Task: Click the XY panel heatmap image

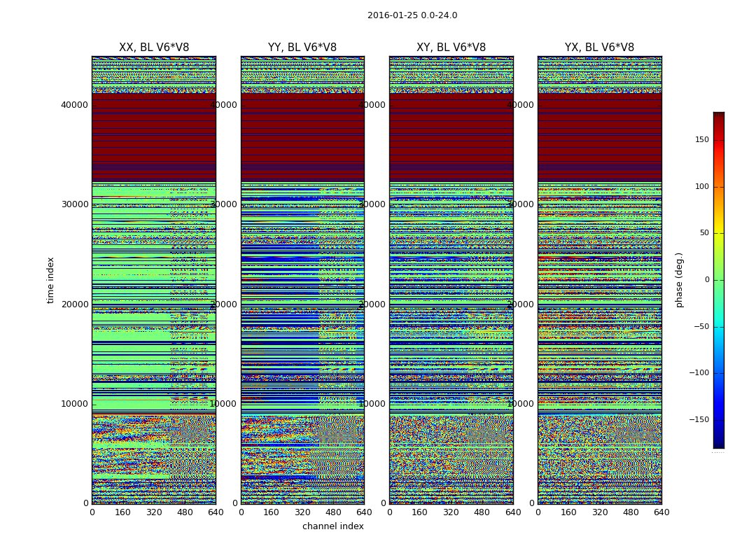Action: 451,280
